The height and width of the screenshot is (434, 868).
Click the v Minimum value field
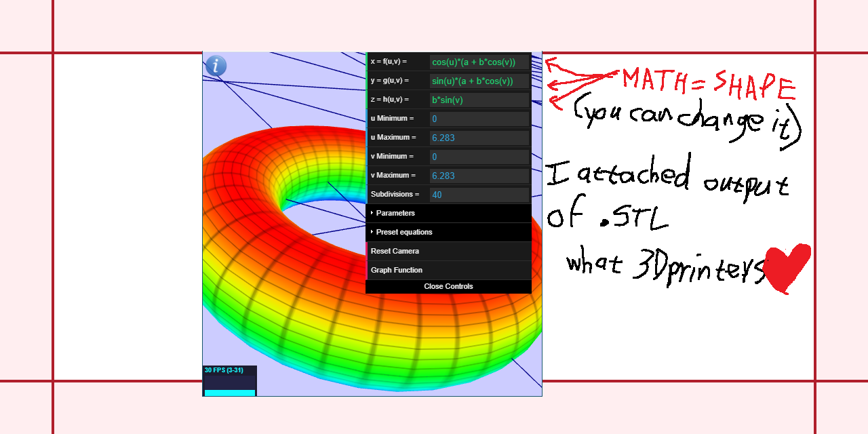(479, 156)
